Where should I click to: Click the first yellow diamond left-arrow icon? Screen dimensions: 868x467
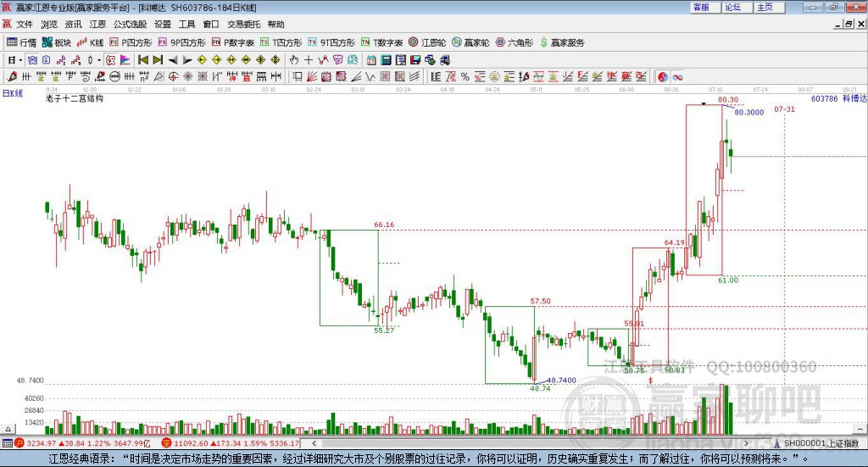[202, 60]
